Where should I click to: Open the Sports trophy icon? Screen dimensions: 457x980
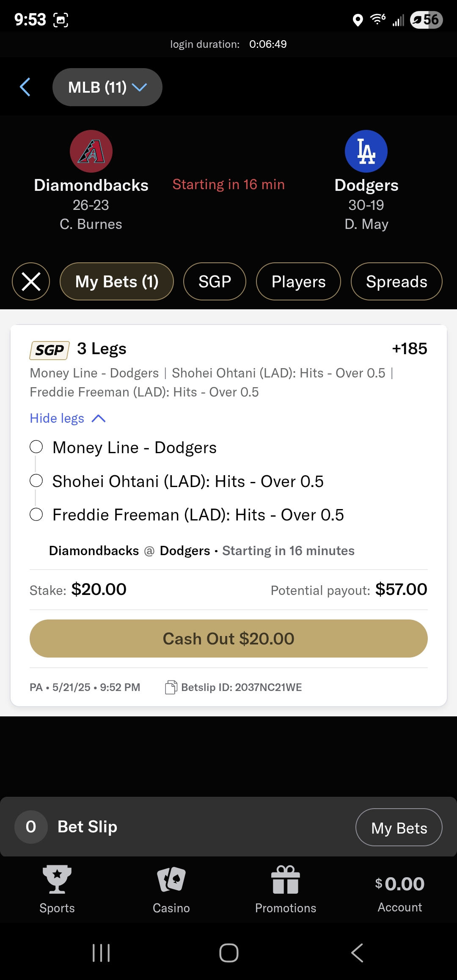point(57,879)
